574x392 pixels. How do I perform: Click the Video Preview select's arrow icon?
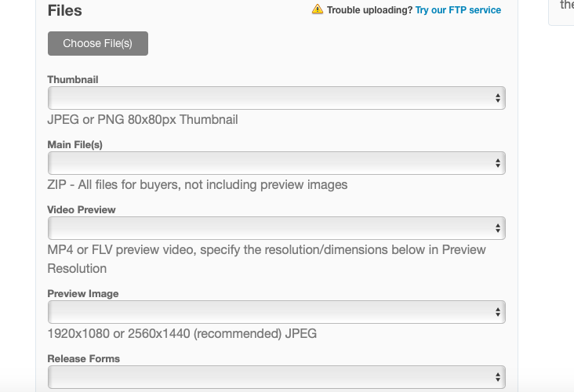498,228
